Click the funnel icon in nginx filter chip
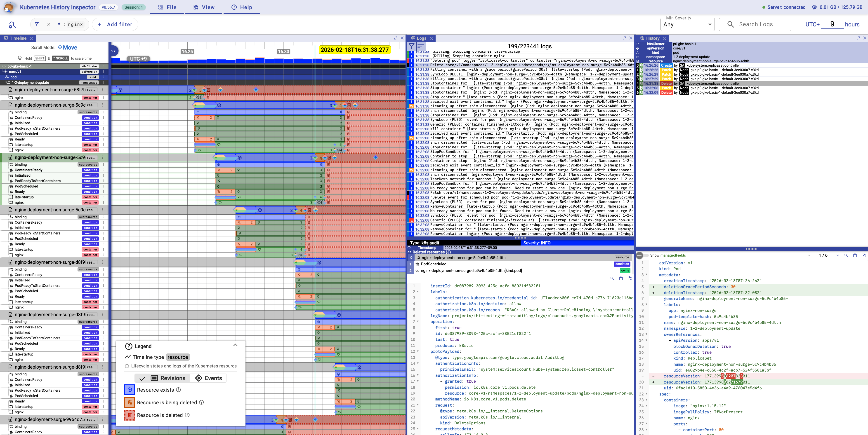This screenshot has width=868, height=435. (x=37, y=24)
